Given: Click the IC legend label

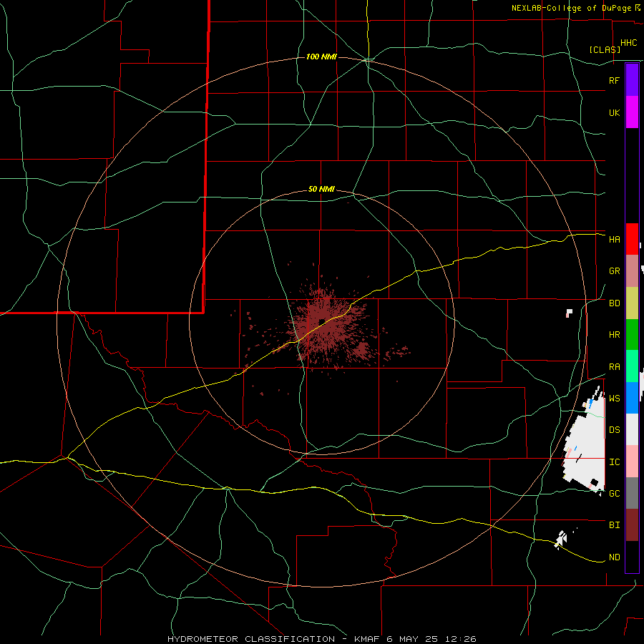Looking at the screenshot, I should [x=614, y=462].
